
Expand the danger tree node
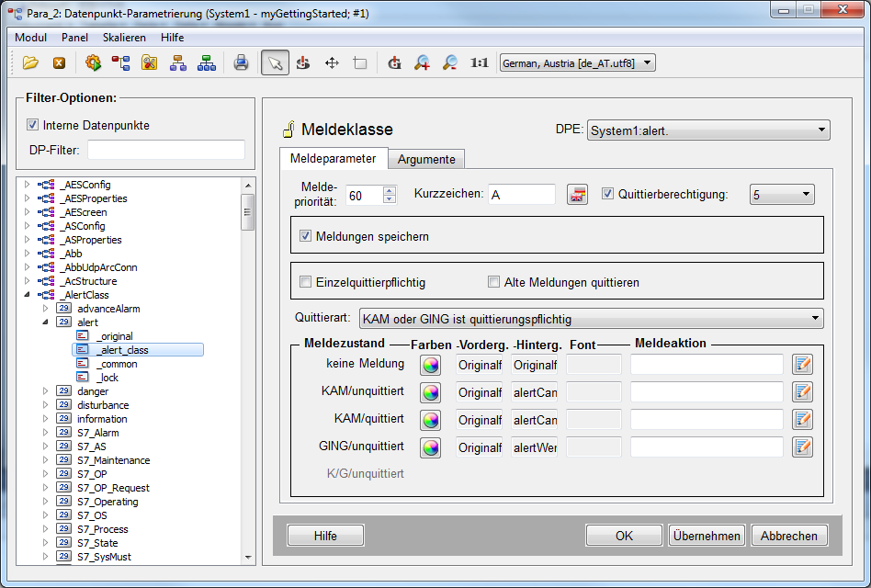click(x=46, y=390)
